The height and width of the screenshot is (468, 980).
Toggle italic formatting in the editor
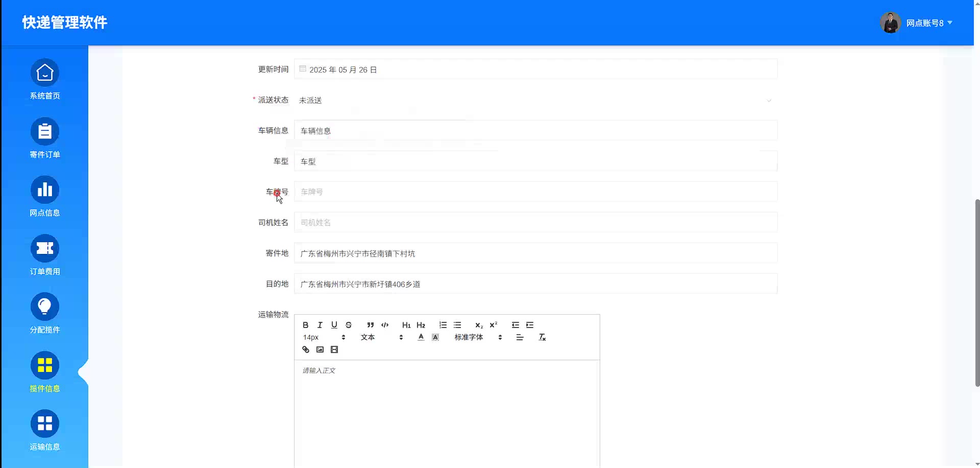coord(320,325)
